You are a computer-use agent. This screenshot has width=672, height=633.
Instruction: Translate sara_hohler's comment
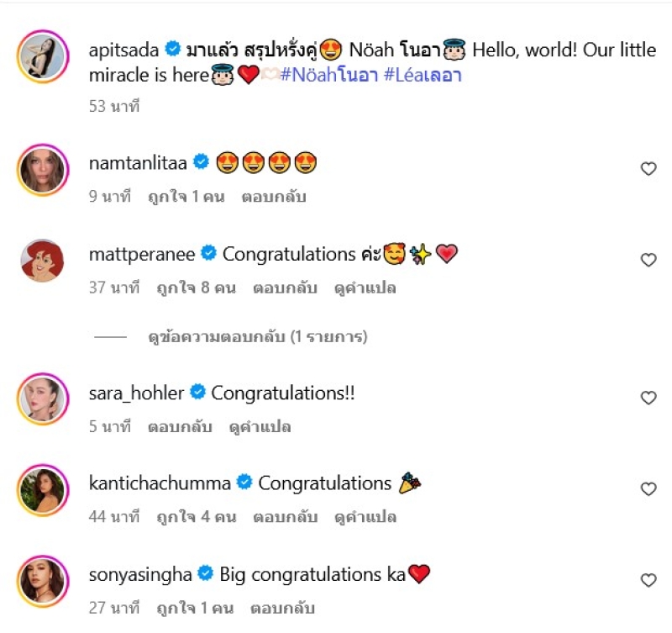tap(260, 426)
